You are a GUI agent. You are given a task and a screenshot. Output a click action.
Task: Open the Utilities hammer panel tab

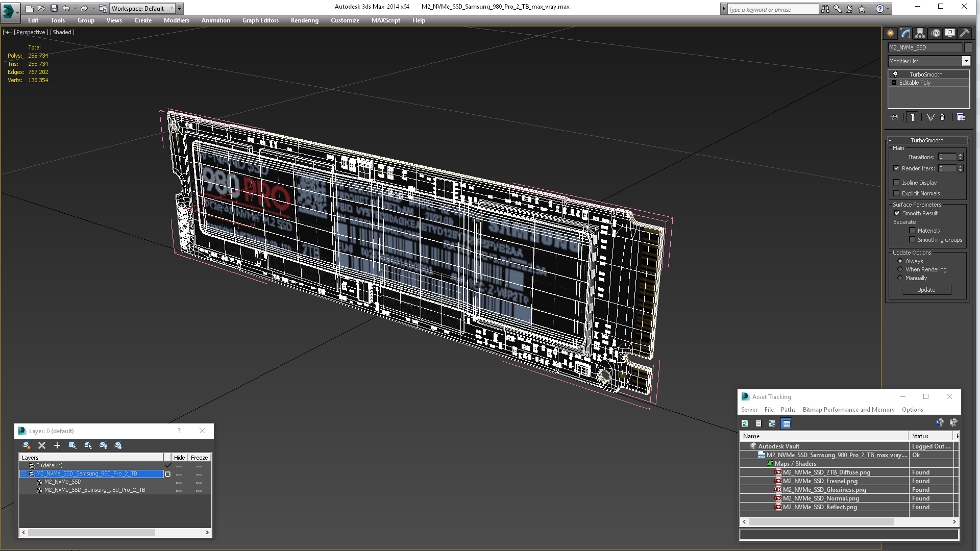point(964,33)
